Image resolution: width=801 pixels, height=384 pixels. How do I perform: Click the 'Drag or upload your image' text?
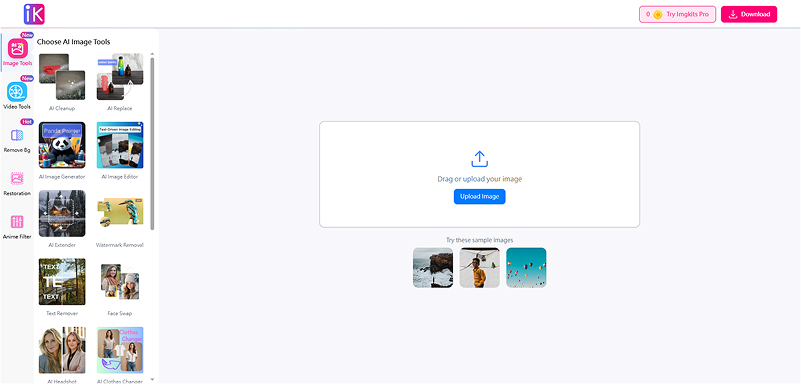pos(480,179)
